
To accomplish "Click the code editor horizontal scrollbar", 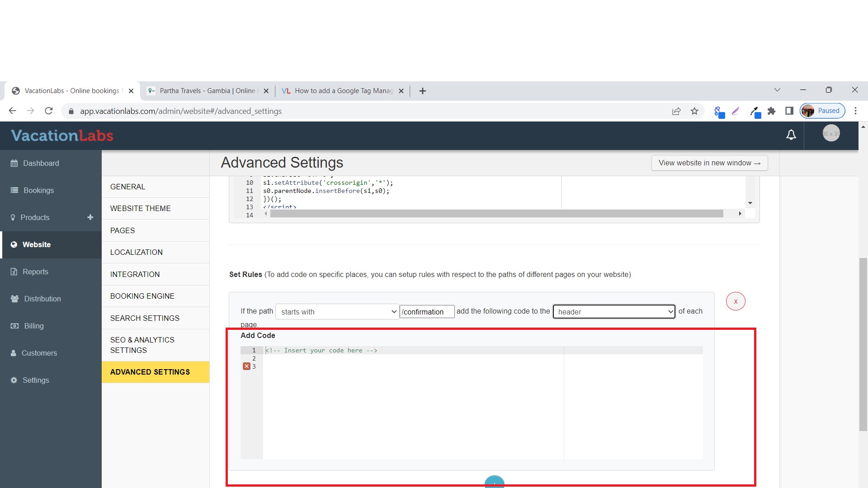I will [x=496, y=214].
